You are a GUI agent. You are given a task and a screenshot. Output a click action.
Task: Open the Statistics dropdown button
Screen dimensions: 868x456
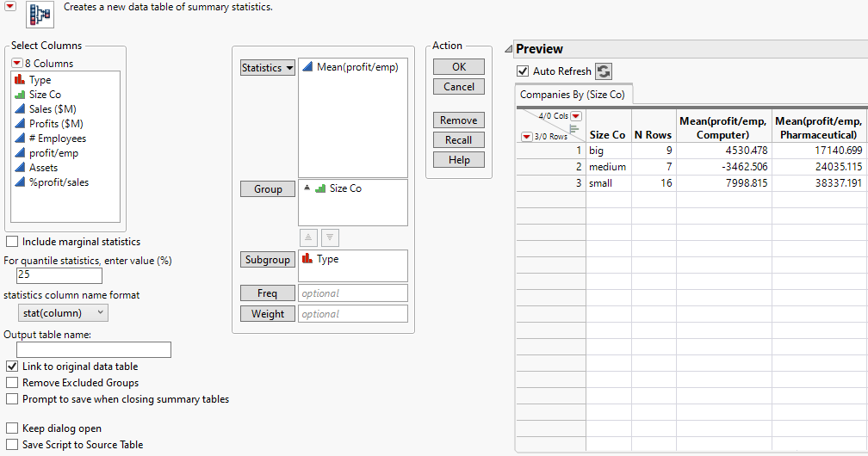click(267, 67)
